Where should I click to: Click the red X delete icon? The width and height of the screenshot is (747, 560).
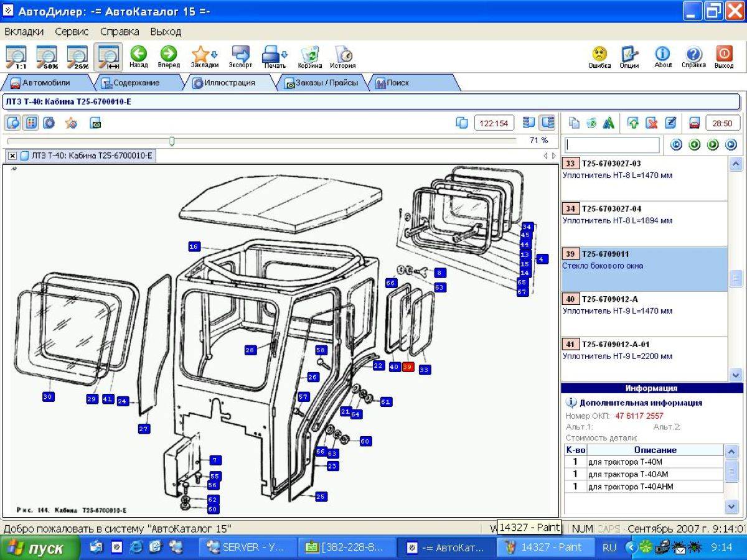(651, 123)
